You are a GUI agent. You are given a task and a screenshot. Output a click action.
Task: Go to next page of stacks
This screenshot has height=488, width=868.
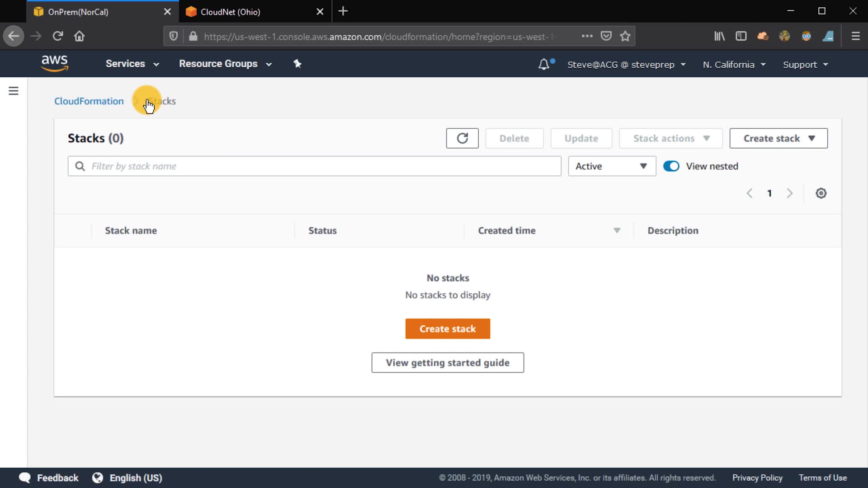789,193
